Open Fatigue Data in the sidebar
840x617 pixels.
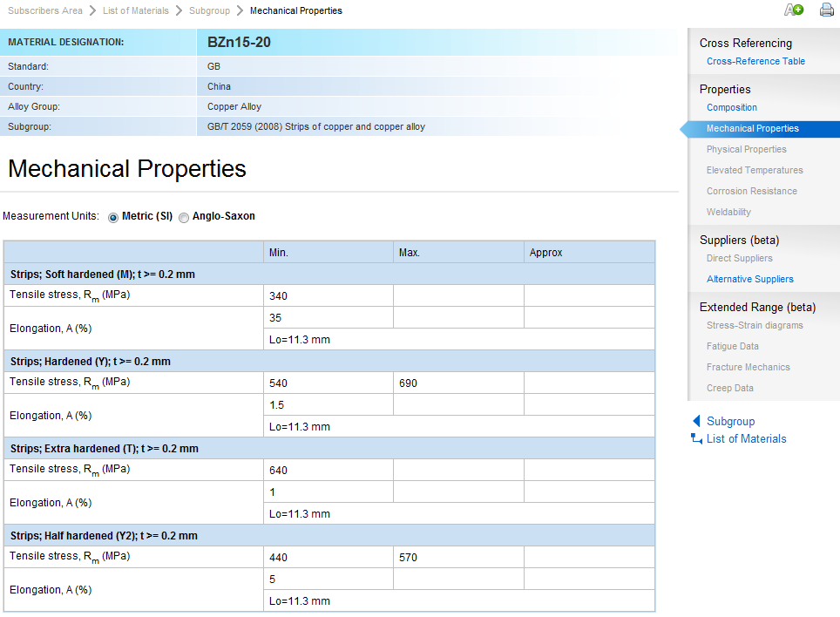coord(732,346)
